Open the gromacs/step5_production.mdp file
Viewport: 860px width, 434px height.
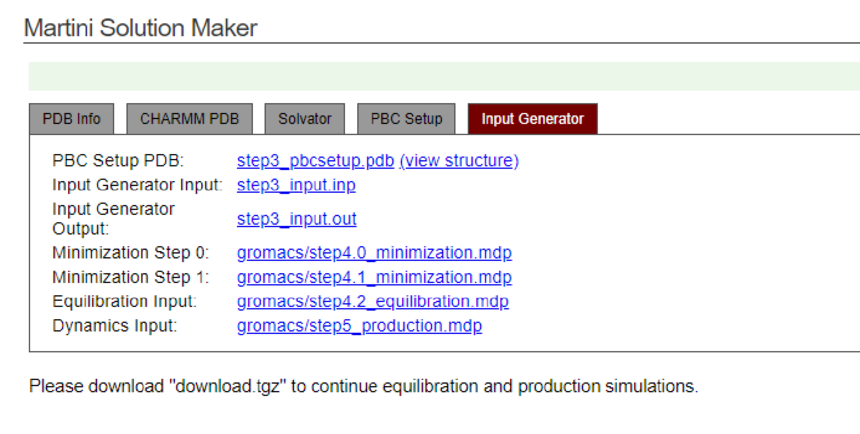click(359, 327)
